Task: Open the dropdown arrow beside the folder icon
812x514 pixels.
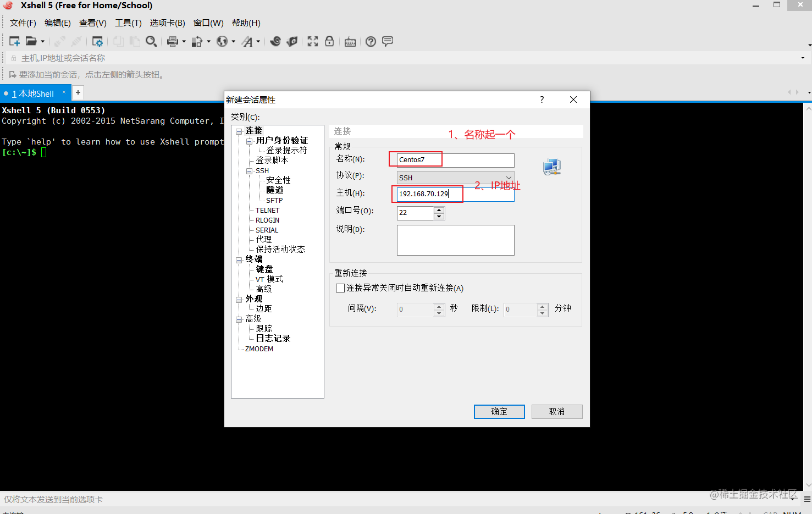Action: click(42, 41)
